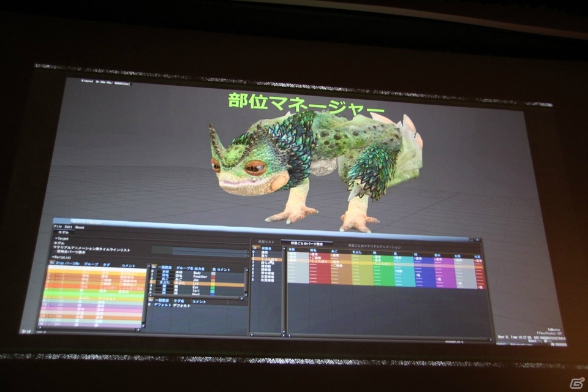588x392 pixels.
Task: Select state 1 怒り in the state list
Action: pyautogui.click(x=266, y=256)
